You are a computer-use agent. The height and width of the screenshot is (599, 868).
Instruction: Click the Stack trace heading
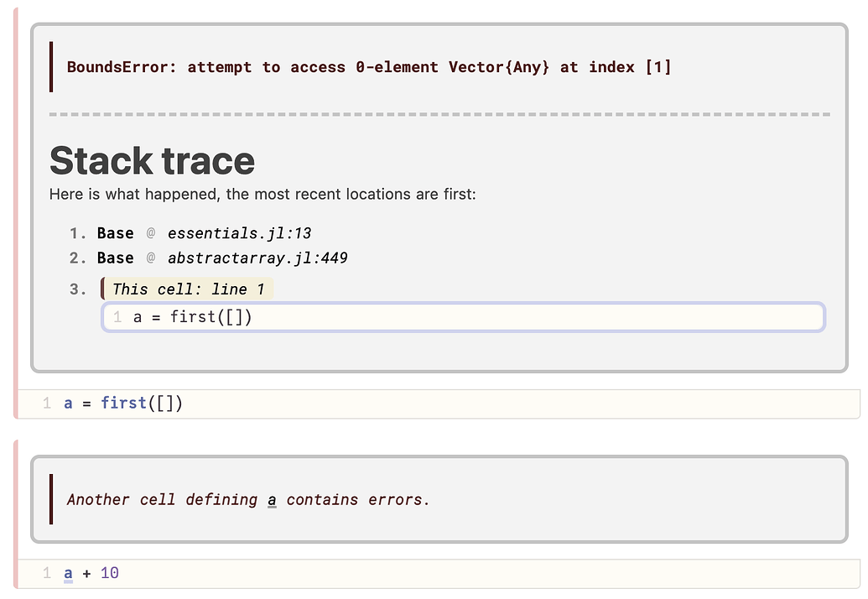pos(152,160)
